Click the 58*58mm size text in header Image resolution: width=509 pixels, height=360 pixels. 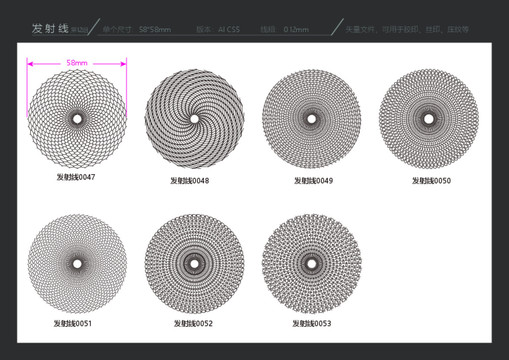[155, 29]
